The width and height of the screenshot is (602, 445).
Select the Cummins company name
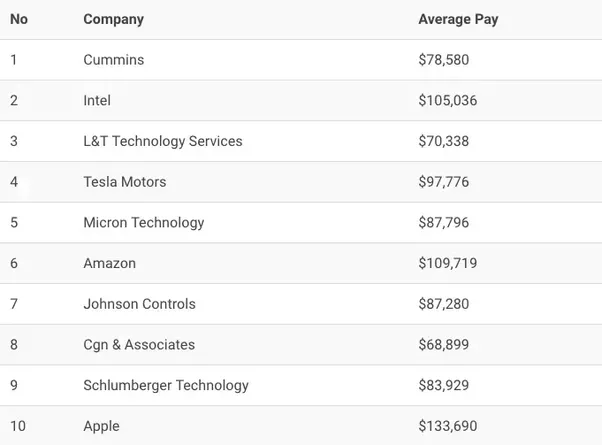[113, 60]
